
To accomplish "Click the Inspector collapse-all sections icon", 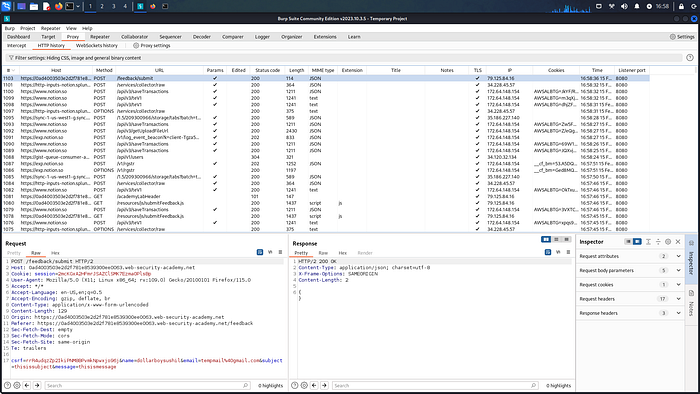I will point(658,241).
